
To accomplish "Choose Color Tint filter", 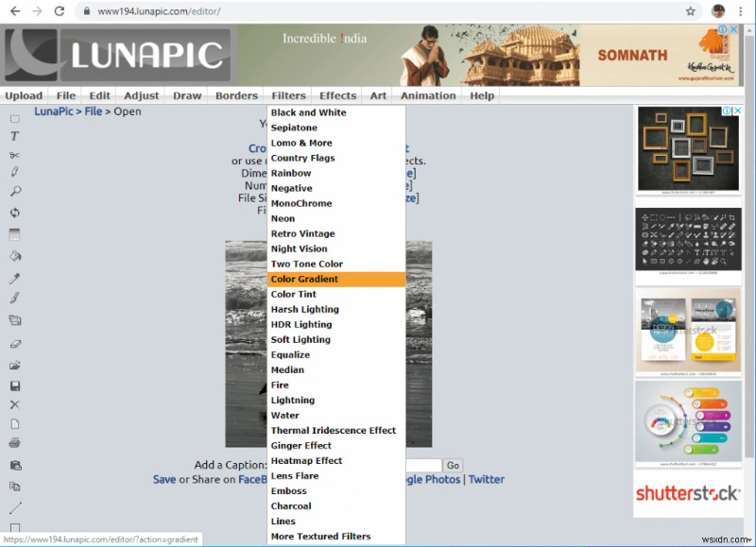I will coord(336,295).
